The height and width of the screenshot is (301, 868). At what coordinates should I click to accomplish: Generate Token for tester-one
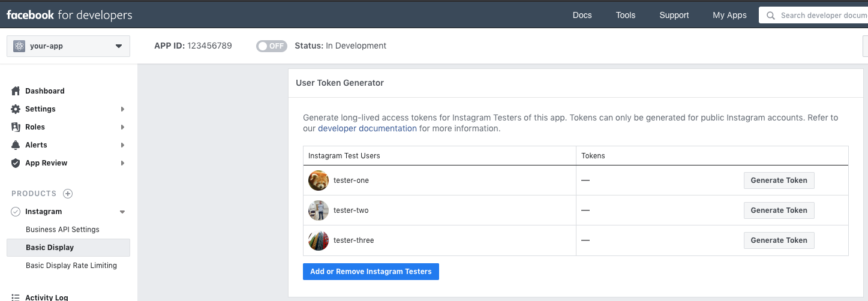click(779, 180)
